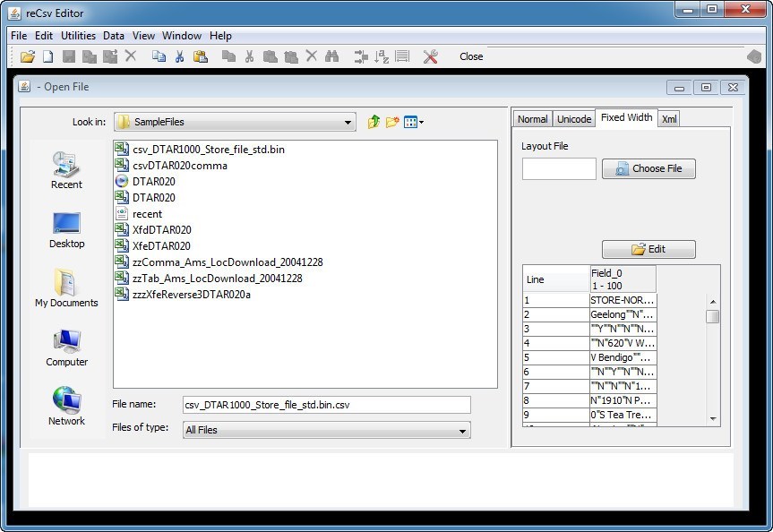Jump to Desktop shortcut
This screenshot has height=532, width=773.
coord(66,230)
